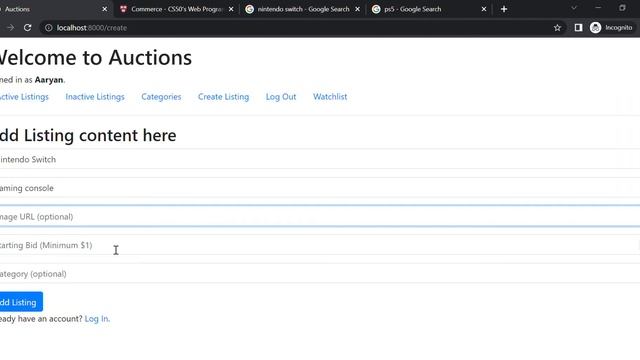The image size is (640, 360).
Task: Minimize the browser window
Action: tap(598, 8)
